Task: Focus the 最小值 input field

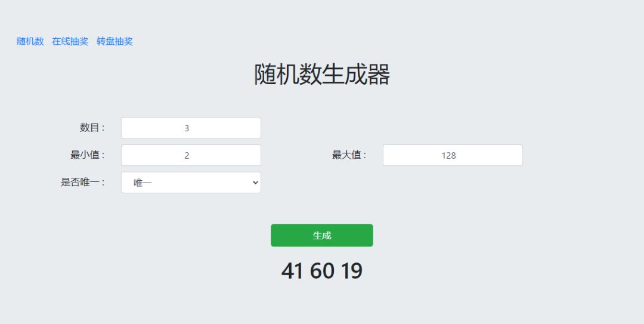Action: [x=191, y=155]
